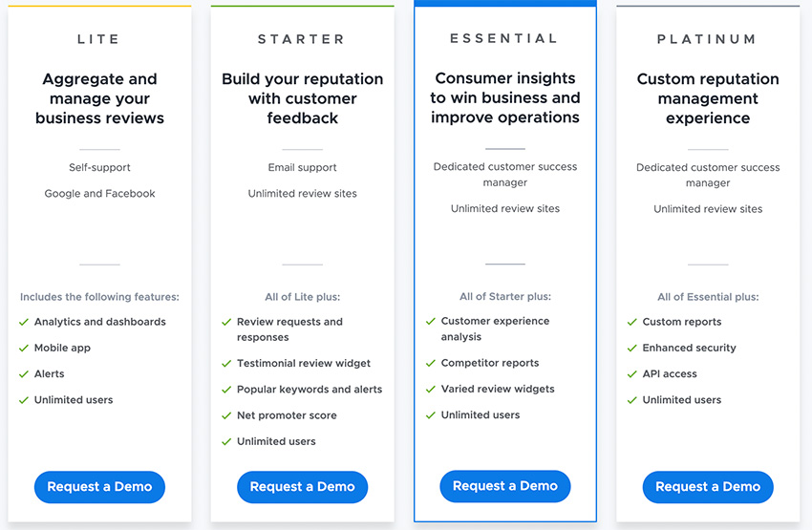Click the checkmark beside Custom reports
Image resolution: width=812 pixels, height=530 pixels.
pyautogui.click(x=631, y=322)
